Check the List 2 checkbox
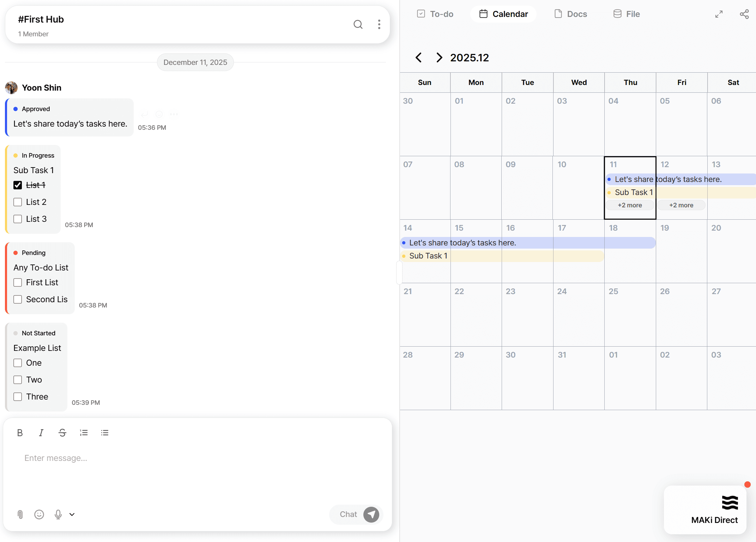The width and height of the screenshot is (756, 542). click(x=18, y=202)
